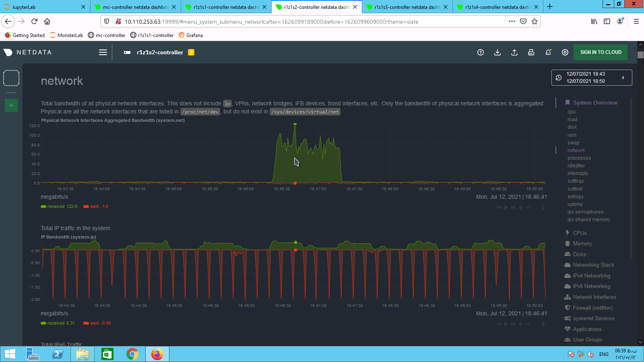644x362 pixels.
Task: Click the print dashboard icon
Action: point(531,52)
